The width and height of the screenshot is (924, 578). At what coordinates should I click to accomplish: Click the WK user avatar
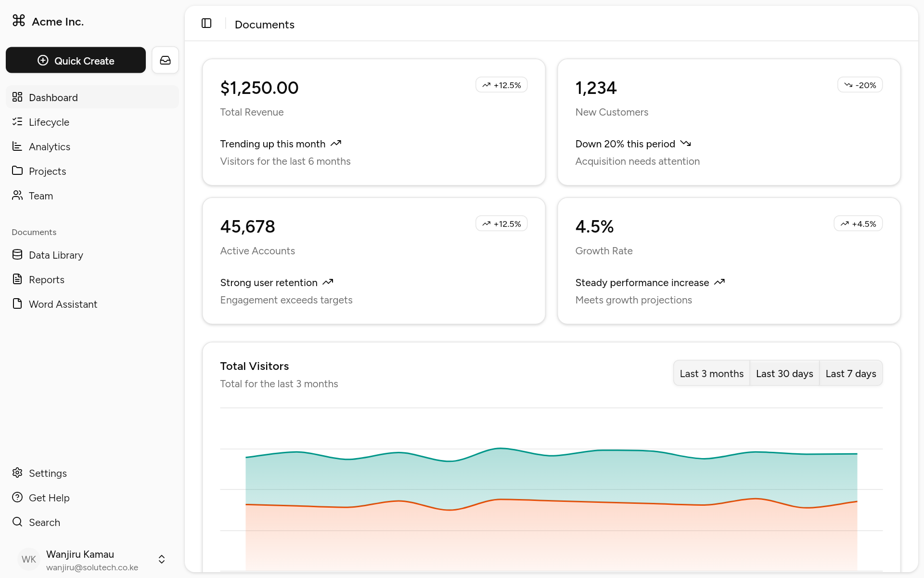29,559
